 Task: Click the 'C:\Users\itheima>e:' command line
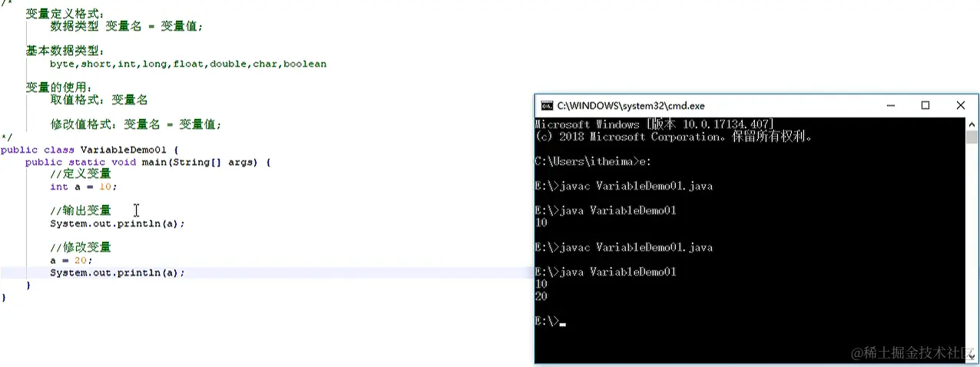(x=593, y=161)
